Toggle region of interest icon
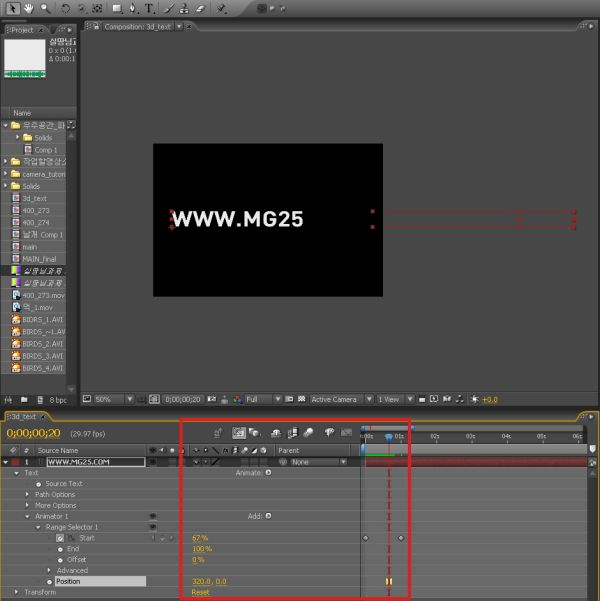 (289, 399)
